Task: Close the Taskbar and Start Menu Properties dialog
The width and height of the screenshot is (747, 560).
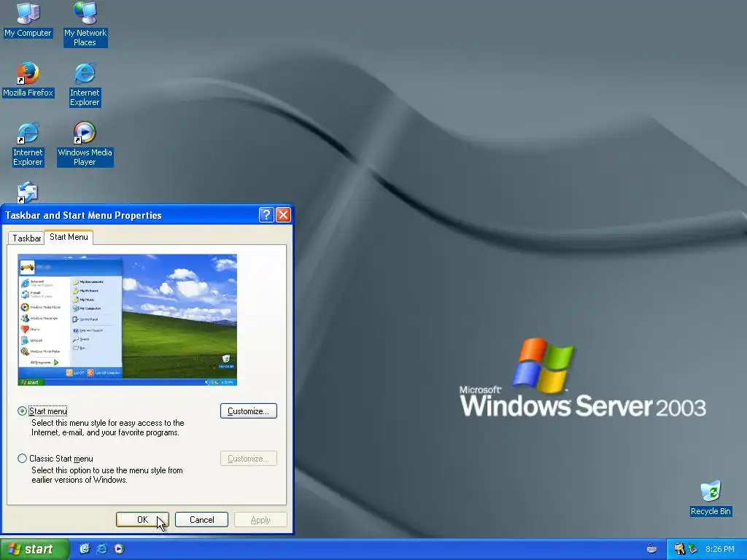Action: click(283, 215)
